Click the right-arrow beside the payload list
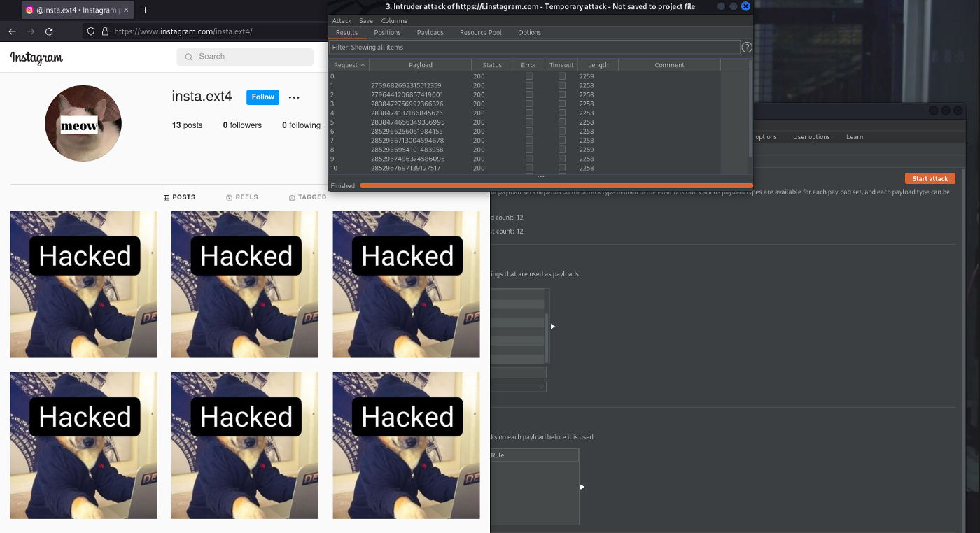Image resolution: width=980 pixels, height=533 pixels. 553,327
